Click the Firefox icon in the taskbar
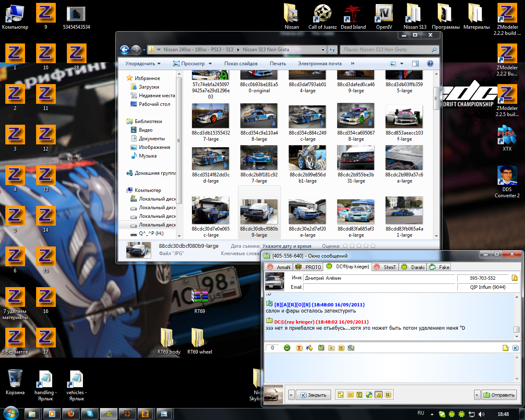Image resolution: width=525 pixels, height=420 pixels. pos(71,414)
